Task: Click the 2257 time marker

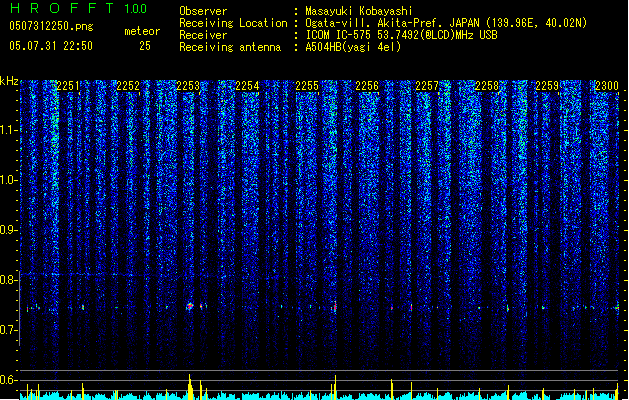Action: [x=427, y=86]
